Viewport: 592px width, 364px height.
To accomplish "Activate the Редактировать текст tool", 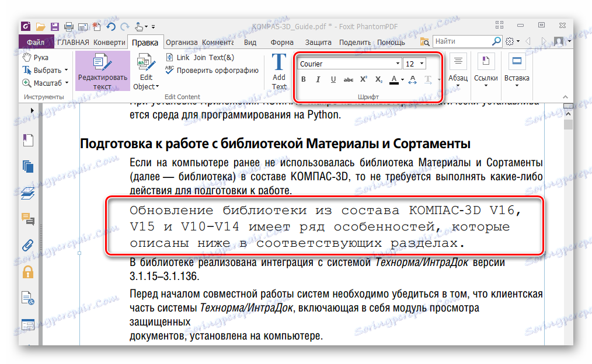I will (103, 71).
